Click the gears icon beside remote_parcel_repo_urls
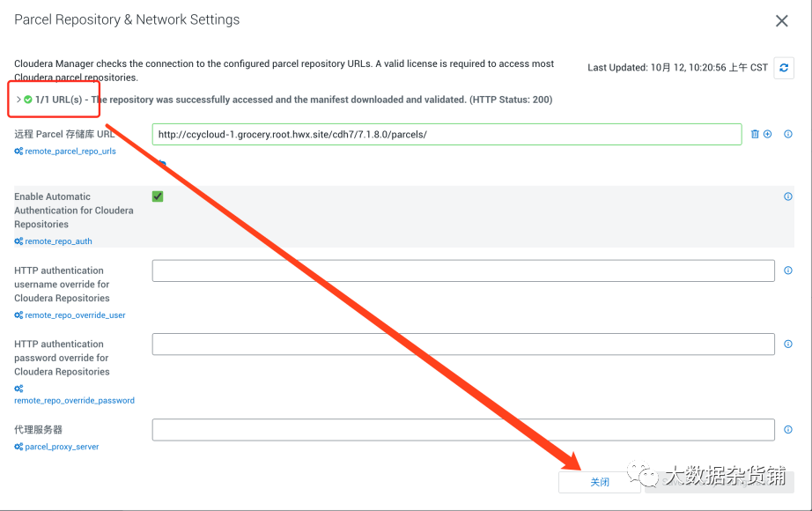The width and height of the screenshot is (812, 511). pos(18,152)
